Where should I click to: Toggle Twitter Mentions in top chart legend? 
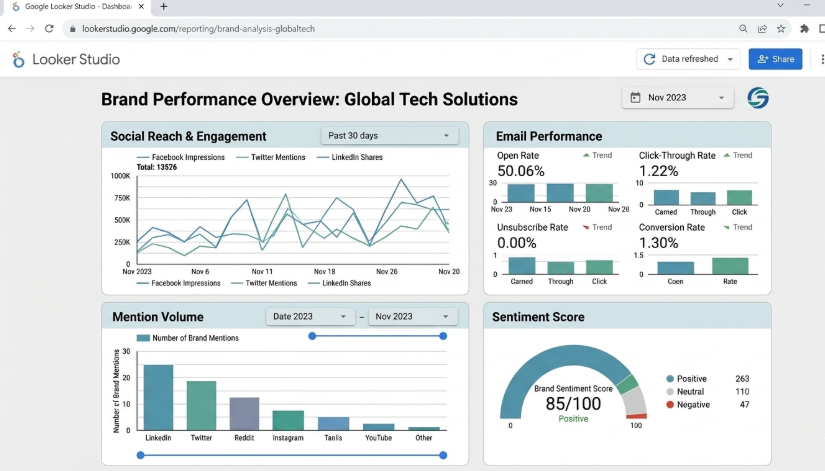(271, 157)
